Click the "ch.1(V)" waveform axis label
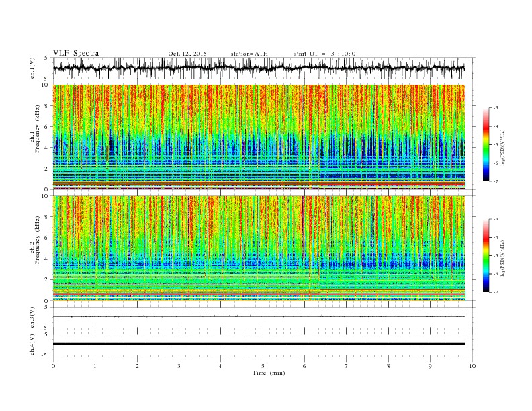 tap(32, 68)
